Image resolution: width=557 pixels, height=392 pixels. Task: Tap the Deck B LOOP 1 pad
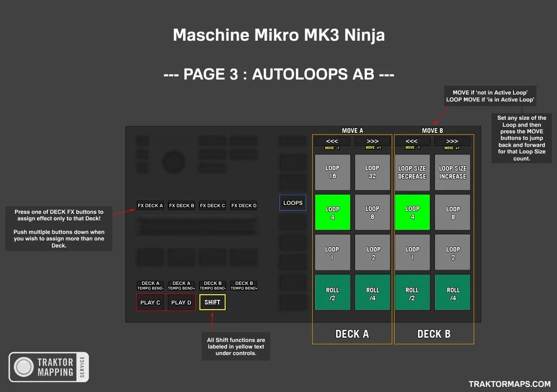(412, 253)
